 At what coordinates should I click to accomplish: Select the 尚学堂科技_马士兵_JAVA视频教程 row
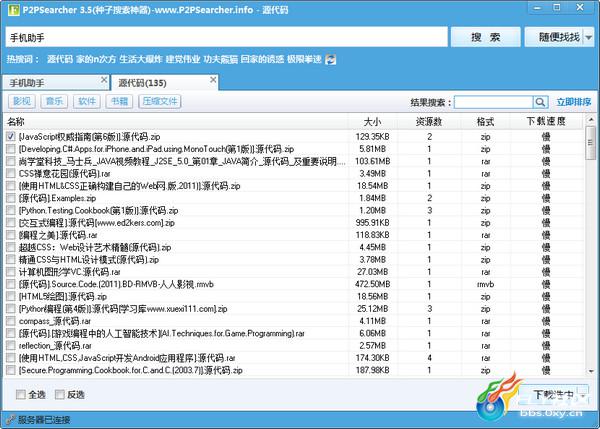(293, 161)
